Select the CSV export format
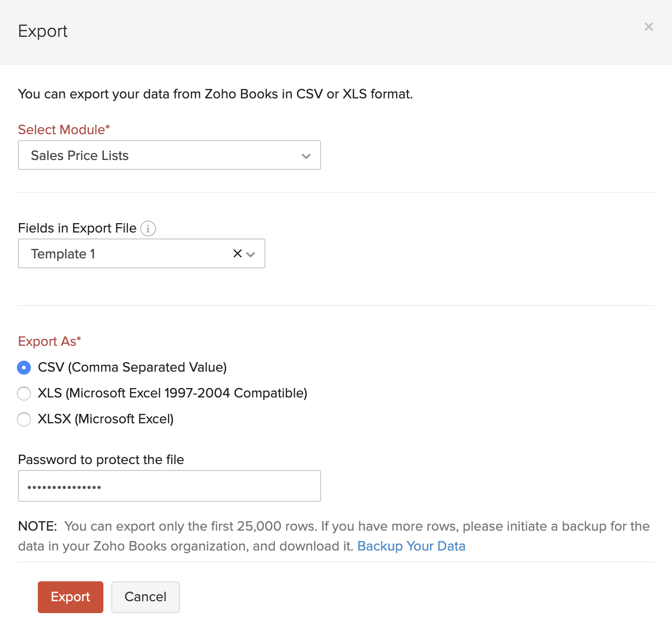This screenshot has height=629, width=672. click(x=24, y=368)
